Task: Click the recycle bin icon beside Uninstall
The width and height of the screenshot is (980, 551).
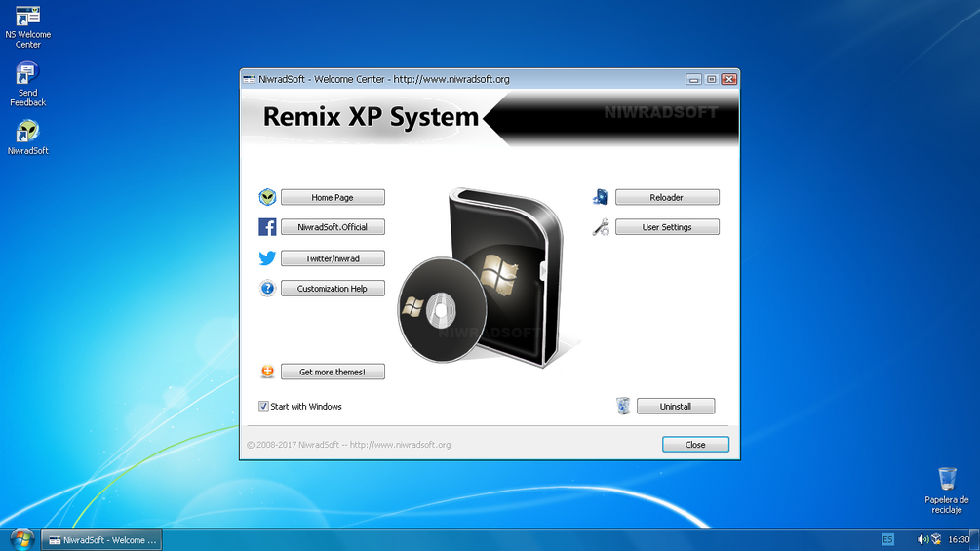Action: coord(623,406)
